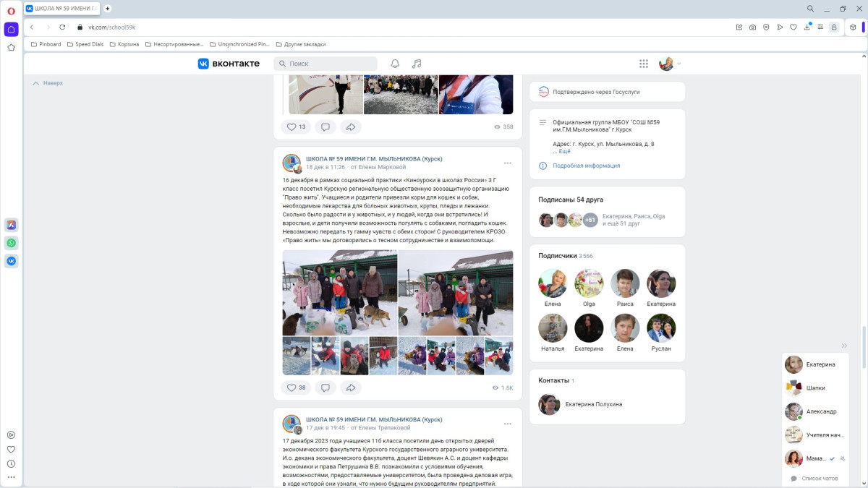This screenshot has width=868, height=488.
Task: Open the Opera main menu logo
Action: [11, 10]
